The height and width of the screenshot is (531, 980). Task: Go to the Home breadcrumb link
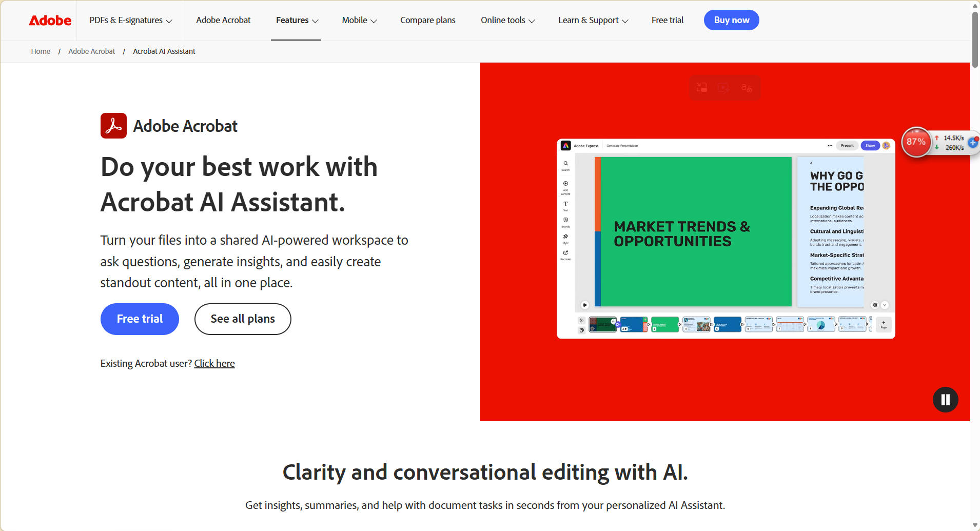pos(41,51)
